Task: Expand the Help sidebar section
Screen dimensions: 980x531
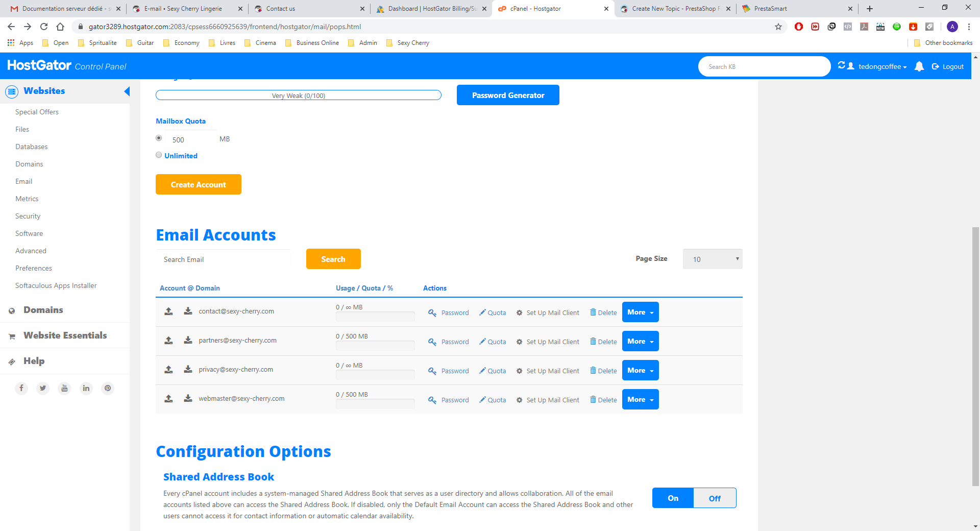Action: point(34,361)
